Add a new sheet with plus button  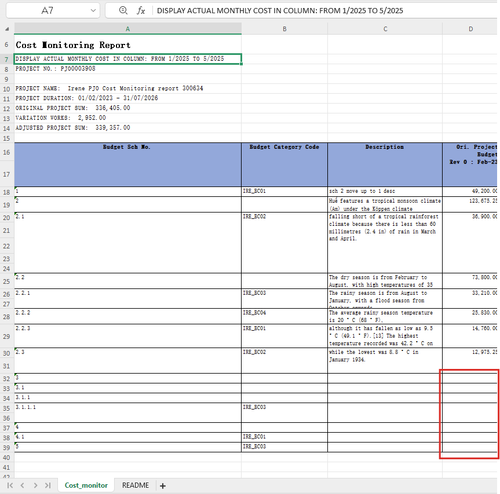click(x=163, y=486)
